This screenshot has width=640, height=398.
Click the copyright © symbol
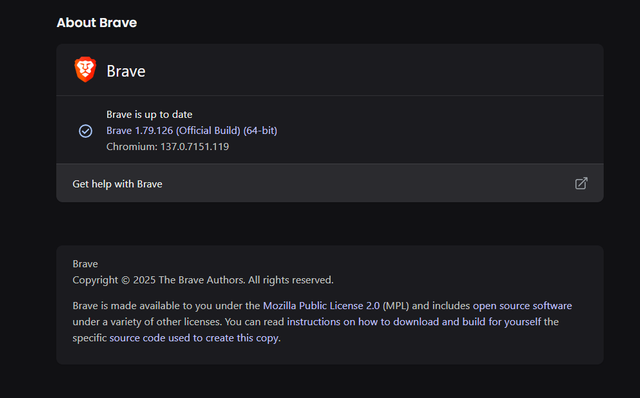[125, 280]
